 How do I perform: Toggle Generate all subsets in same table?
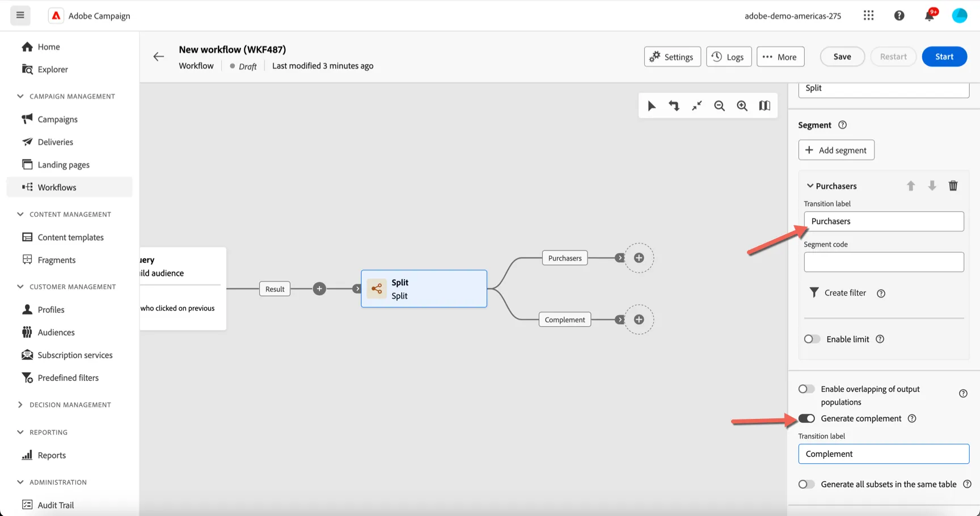(806, 484)
